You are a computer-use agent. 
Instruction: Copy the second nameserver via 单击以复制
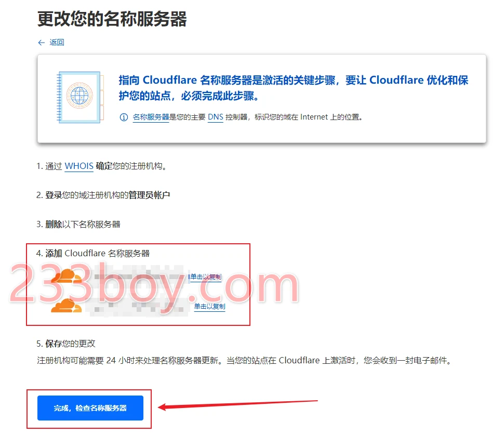[x=209, y=307]
